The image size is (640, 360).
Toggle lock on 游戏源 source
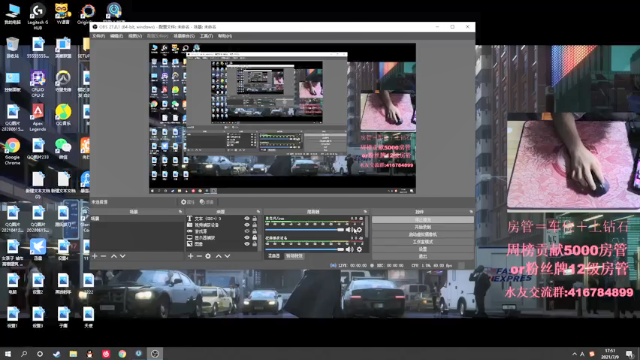(255, 231)
